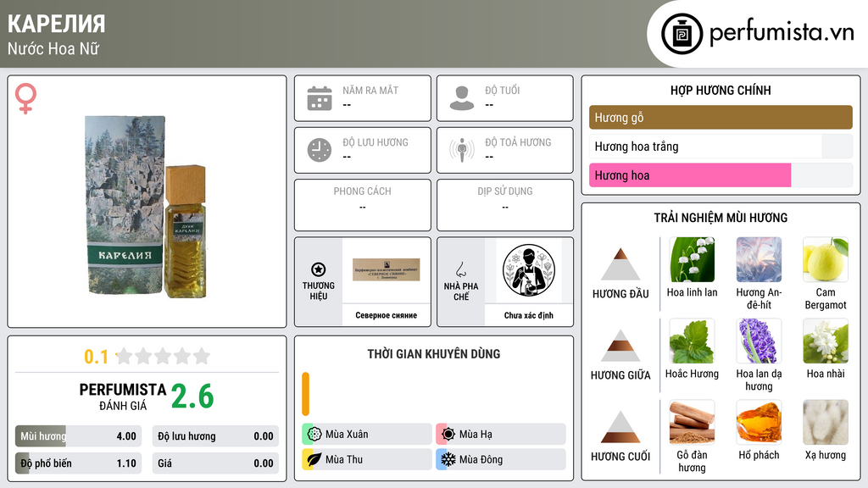Viewport: 868px width, 488px height.
Task: Click the Giá 0.00 score field
Action: pyautogui.click(x=215, y=463)
